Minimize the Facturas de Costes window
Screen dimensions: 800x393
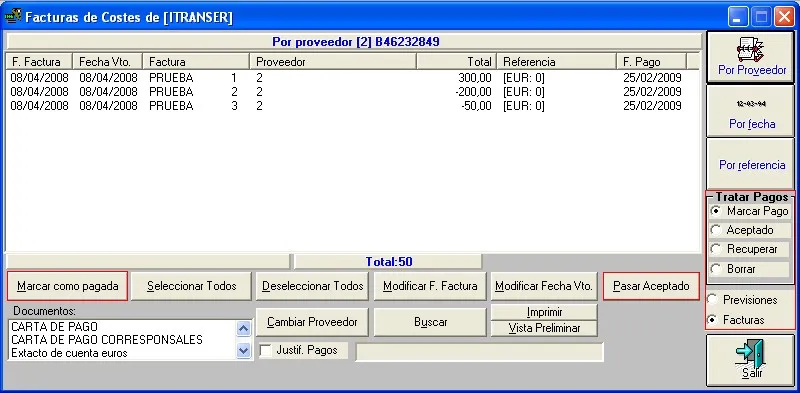pyautogui.click(x=737, y=17)
